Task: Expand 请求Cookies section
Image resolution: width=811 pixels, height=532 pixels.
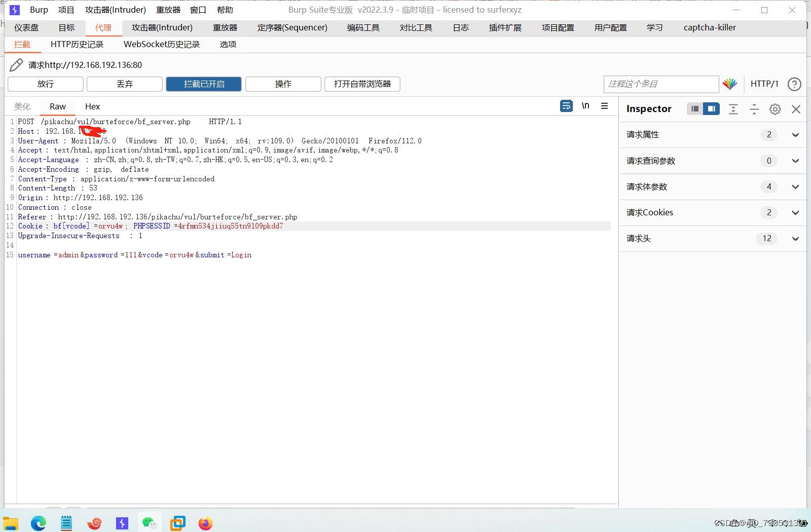Action: tap(714, 213)
